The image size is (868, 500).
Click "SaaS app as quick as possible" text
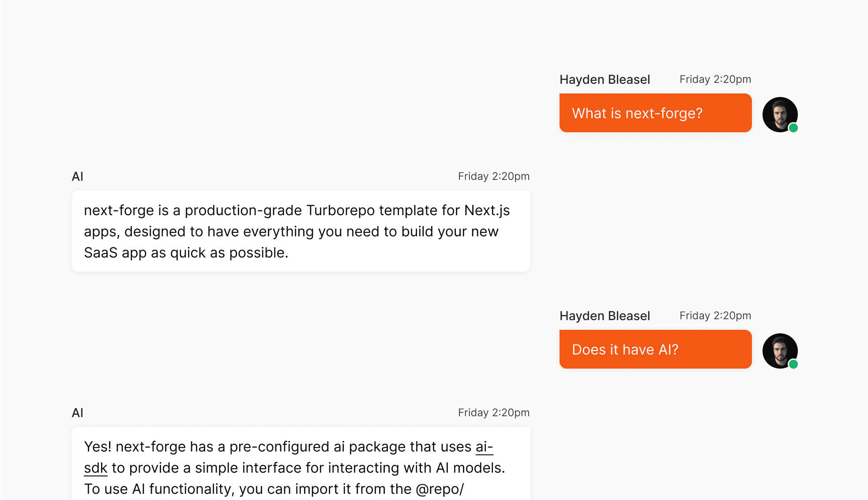pos(186,253)
